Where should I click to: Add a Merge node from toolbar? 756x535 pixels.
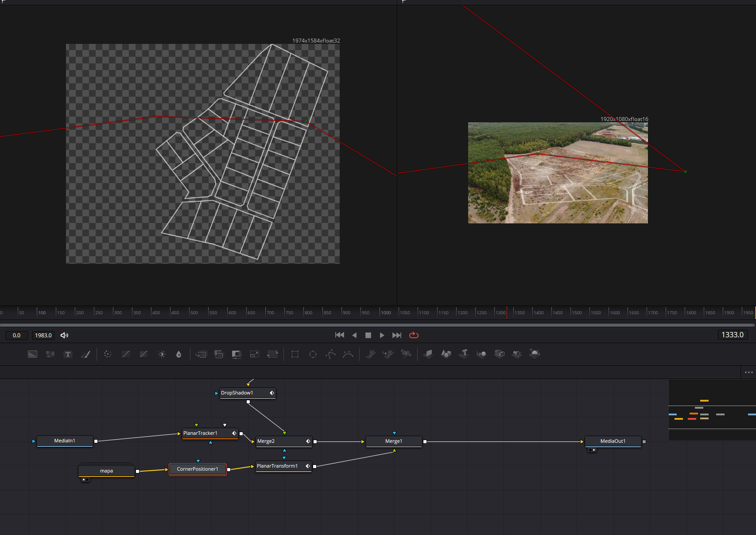pos(201,354)
